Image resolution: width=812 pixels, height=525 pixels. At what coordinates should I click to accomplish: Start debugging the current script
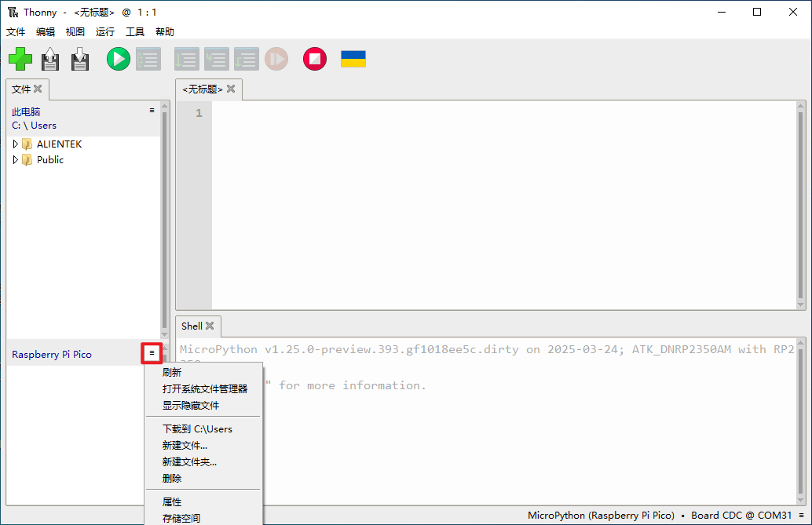[148, 59]
